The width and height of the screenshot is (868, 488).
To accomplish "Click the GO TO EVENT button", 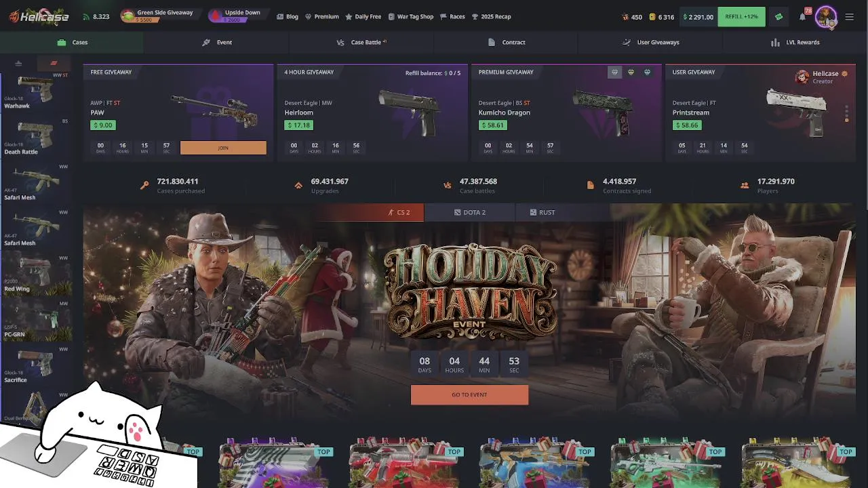I will (469, 394).
